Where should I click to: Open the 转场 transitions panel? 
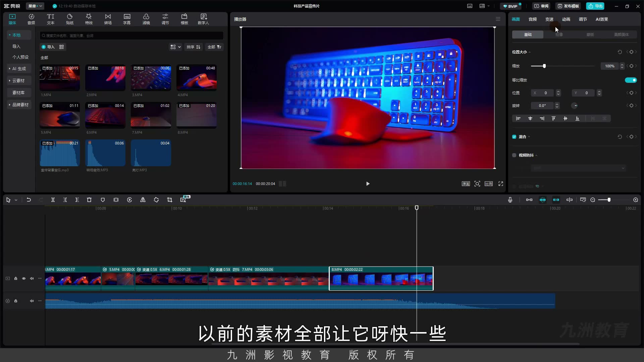click(x=108, y=19)
